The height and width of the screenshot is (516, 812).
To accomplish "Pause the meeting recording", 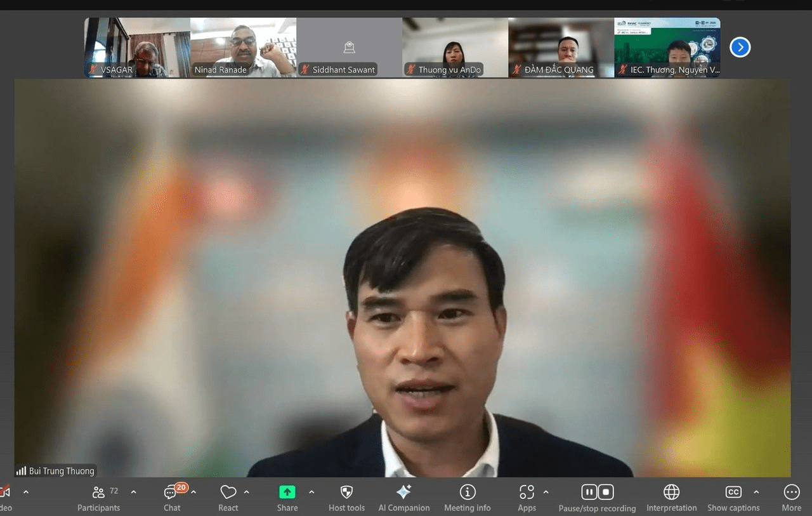I will (589, 493).
